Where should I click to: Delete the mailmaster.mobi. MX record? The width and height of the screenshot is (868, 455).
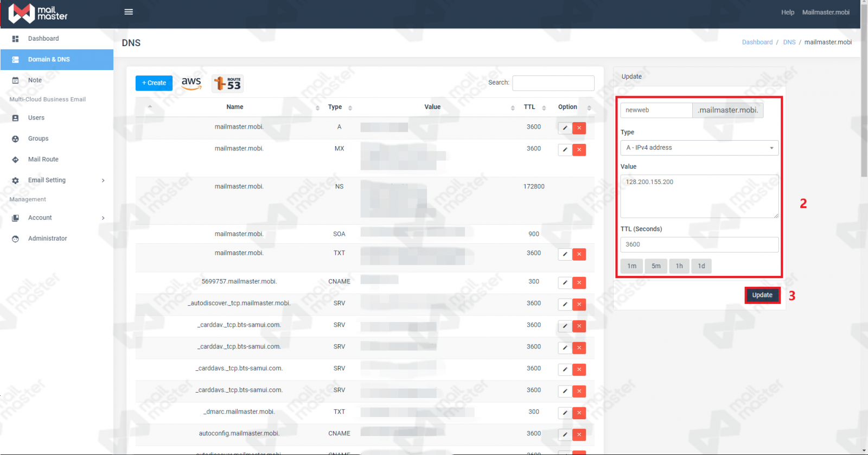pos(579,150)
